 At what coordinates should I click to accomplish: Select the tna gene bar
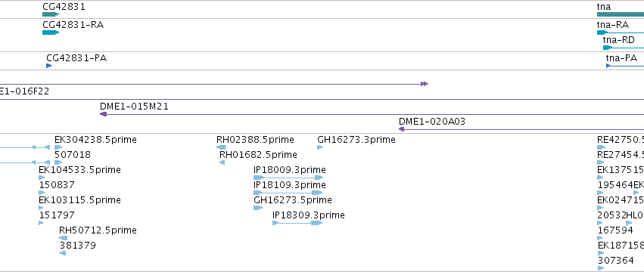621,14
